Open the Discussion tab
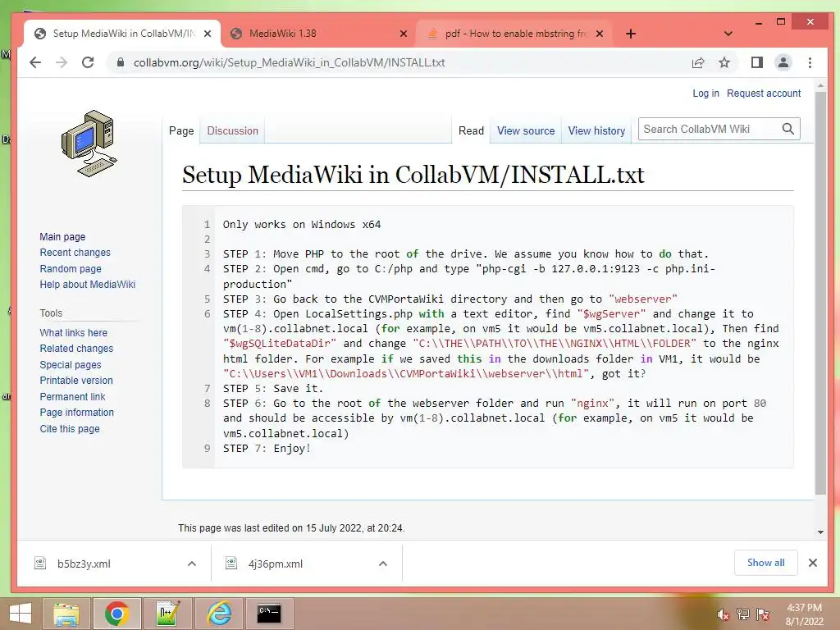 (x=232, y=130)
